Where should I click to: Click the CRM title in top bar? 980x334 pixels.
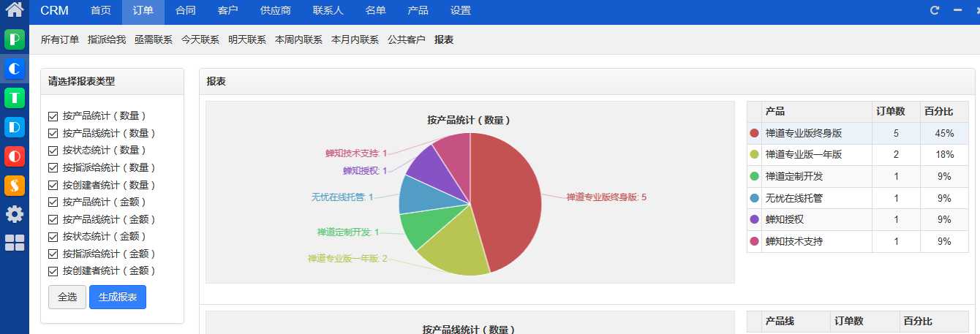pos(55,11)
